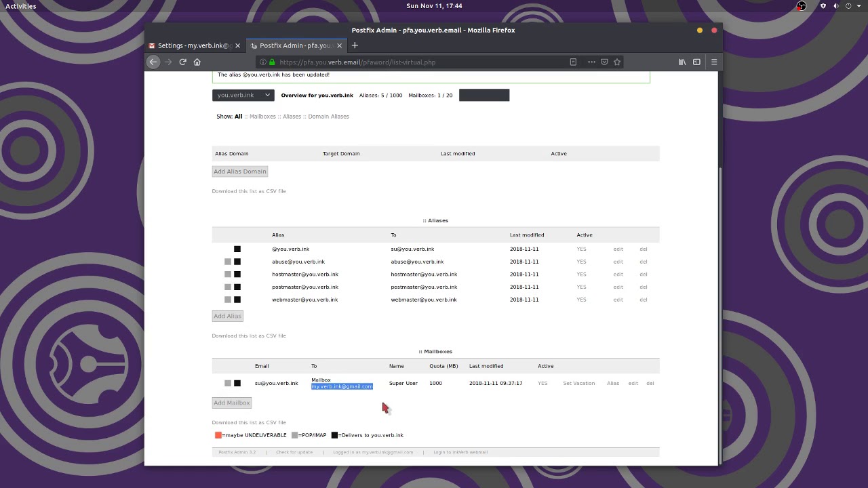Close the Postfix Admin tab
The height and width of the screenshot is (488, 868).
pyautogui.click(x=339, y=45)
